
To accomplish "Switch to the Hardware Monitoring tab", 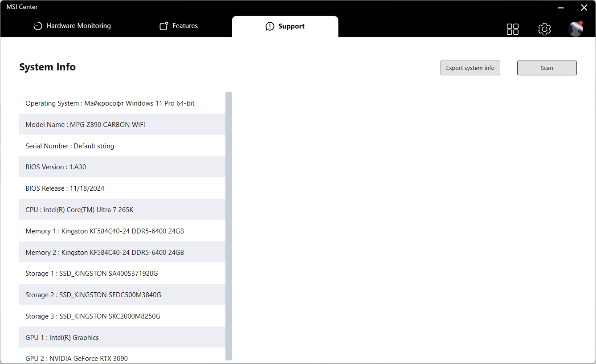I will tap(72, 26).
